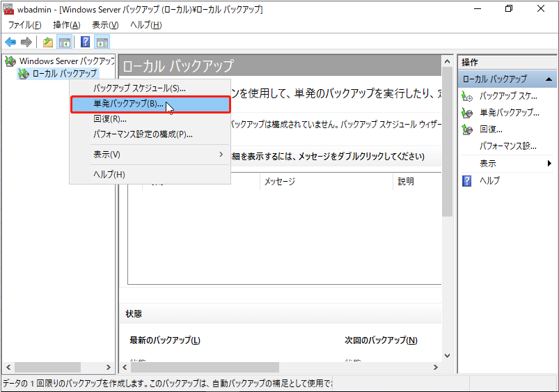
Task: Choose バックアップ スケジュール(S)... from context menu
Action: click(150, 88)
